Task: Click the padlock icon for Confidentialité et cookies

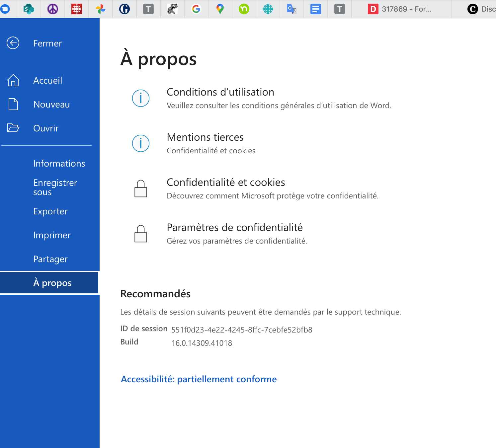Action: point(141,188)
